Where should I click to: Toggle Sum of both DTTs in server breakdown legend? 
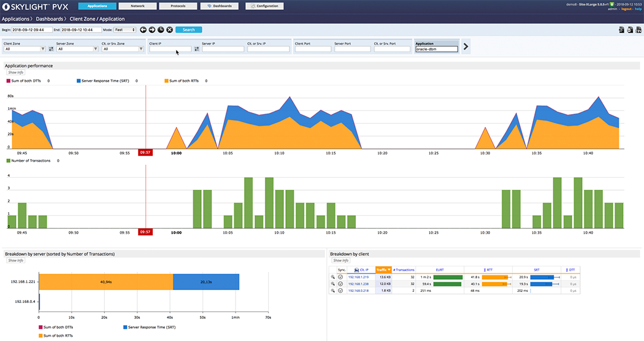(56, 328)
